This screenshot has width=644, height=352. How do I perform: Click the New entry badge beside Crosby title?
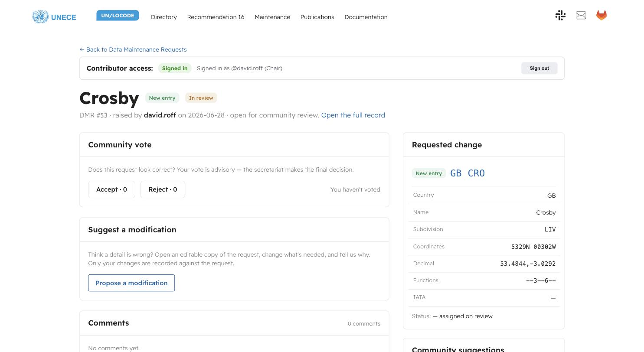[x=162, y=98]
